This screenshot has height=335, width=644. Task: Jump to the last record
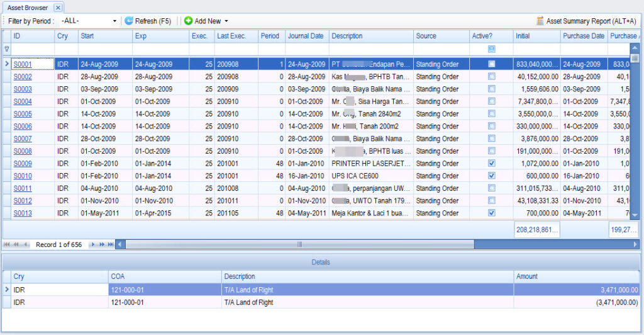click(x=111, y=244)
